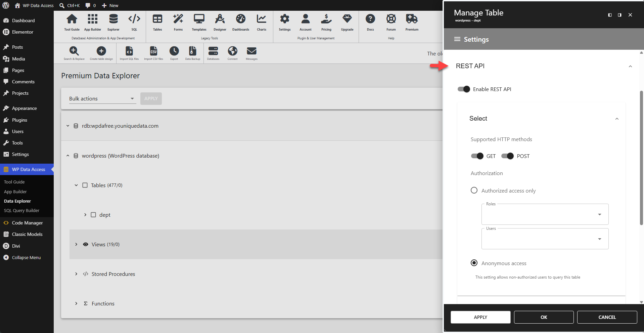The image size is (644, 333).
Task: Open the Code Manager menu item
Action: pyautogui.click(x=27, y=223)
